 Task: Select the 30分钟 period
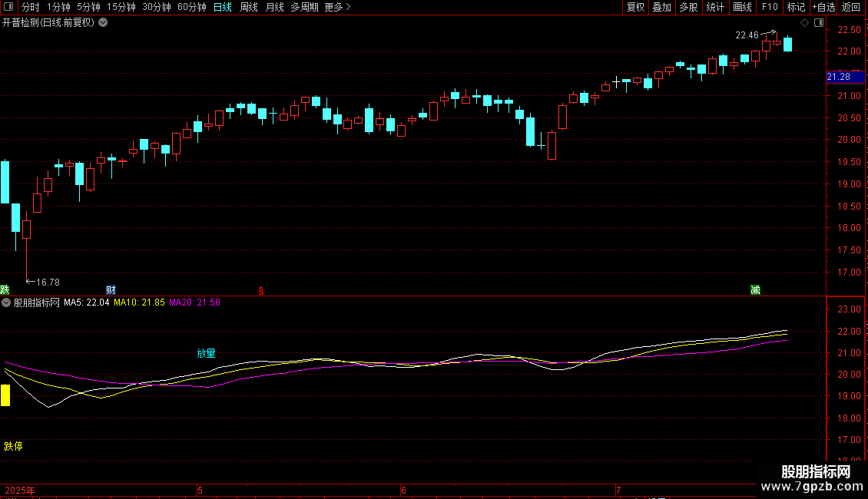coord(157,7)
